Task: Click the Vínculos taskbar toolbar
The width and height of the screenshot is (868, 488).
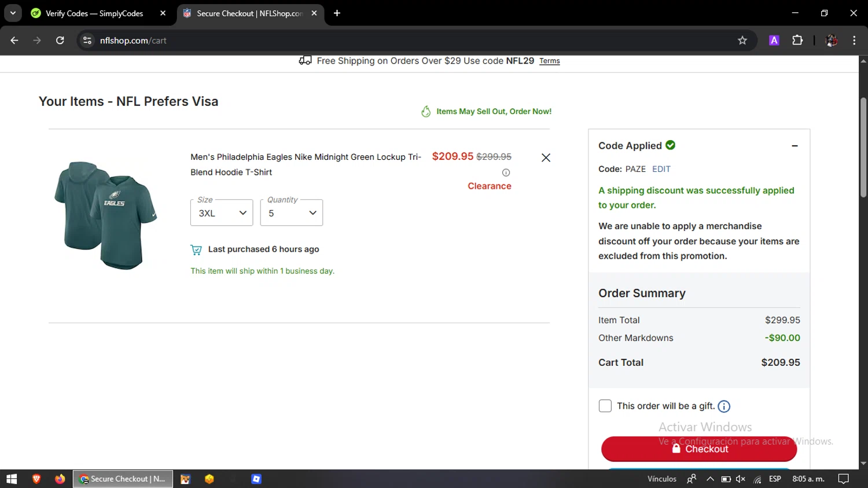Action: click(662, 479)
